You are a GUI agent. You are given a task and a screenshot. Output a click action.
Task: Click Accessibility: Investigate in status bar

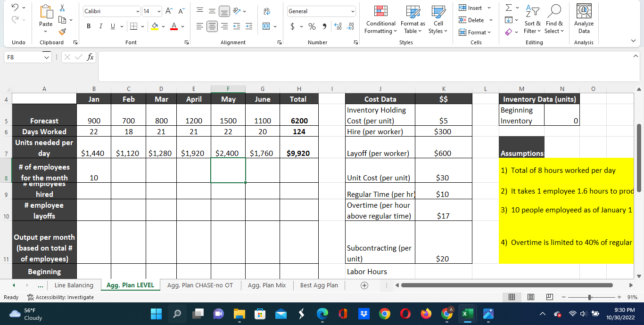[60, 297]
